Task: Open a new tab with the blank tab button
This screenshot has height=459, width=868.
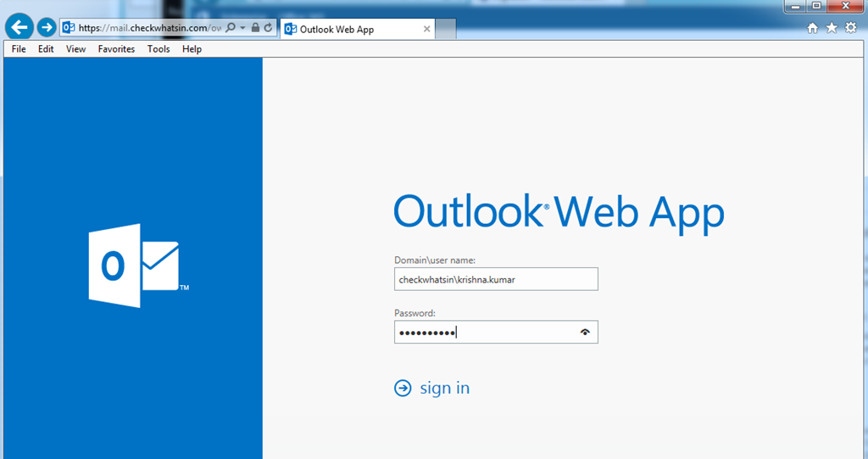Action: click(x=446, y=30)
